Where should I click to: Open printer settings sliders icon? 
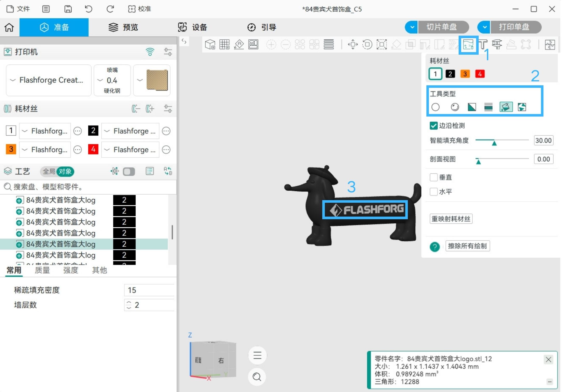pyautogui.click(x=168, y=52)
